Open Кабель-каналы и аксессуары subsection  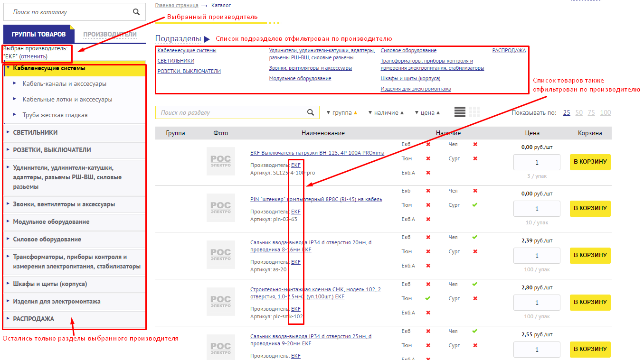click(65, 83)
